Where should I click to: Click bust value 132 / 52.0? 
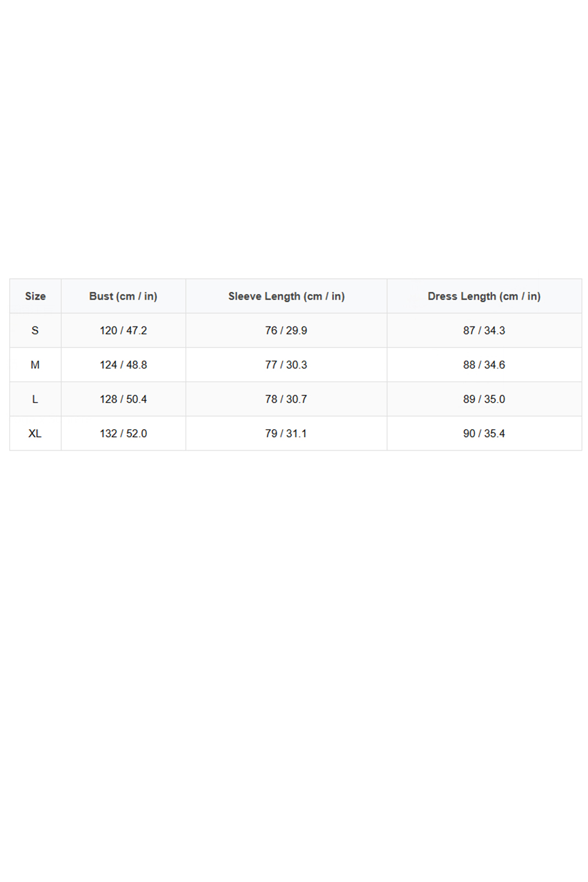123,433
